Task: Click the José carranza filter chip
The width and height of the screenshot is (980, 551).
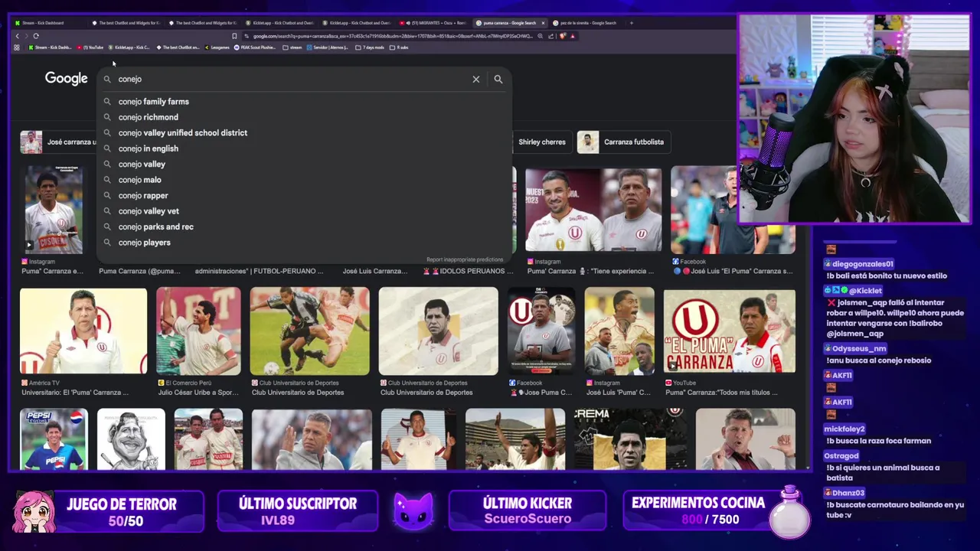Action: coord(59,142)
